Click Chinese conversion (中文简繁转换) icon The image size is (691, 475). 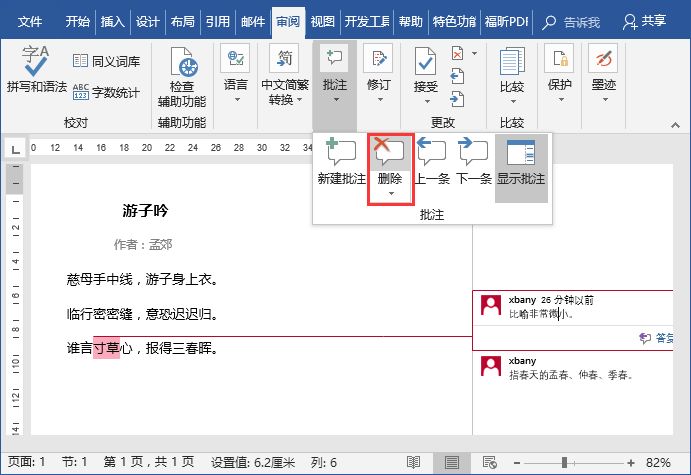pos(284,58)
